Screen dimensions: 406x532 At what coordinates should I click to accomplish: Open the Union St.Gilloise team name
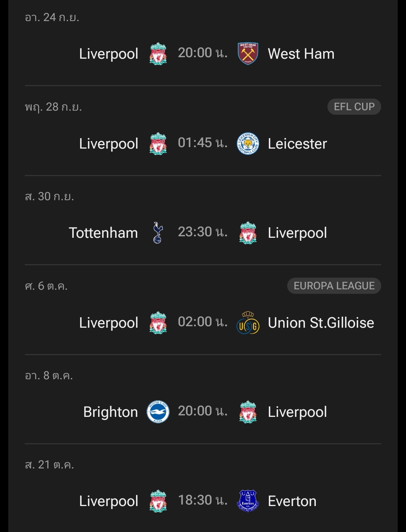(x=321, y=323)
